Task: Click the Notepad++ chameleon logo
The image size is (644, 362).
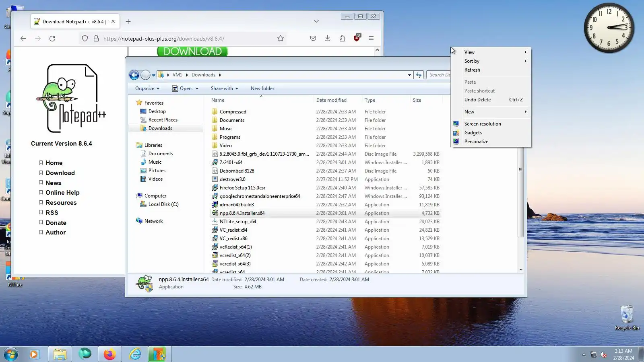Action: point(72,98)
